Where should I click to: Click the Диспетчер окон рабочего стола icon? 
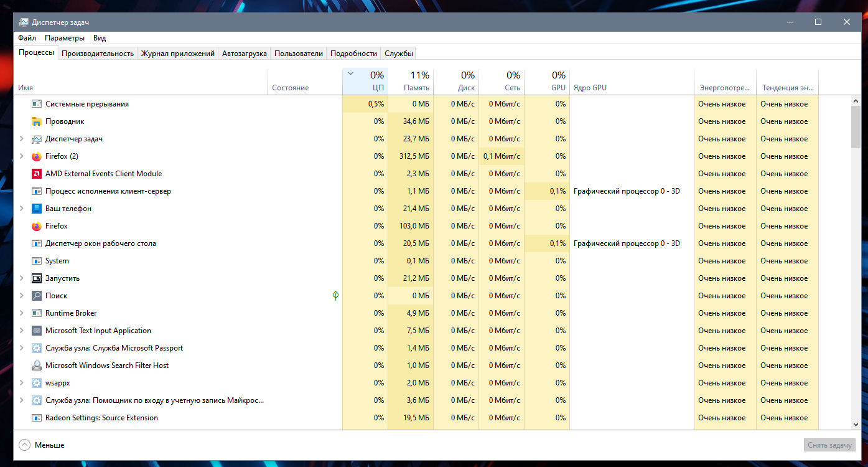36,243
